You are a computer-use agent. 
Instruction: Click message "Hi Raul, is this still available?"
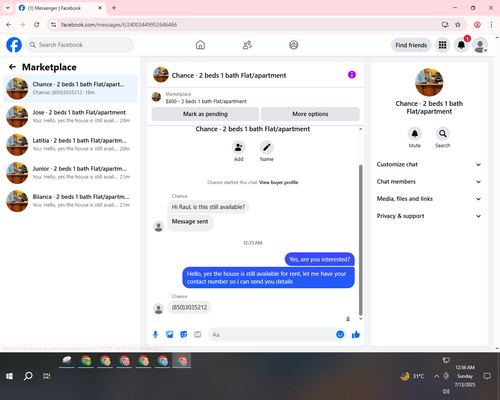tap(208, 207)
